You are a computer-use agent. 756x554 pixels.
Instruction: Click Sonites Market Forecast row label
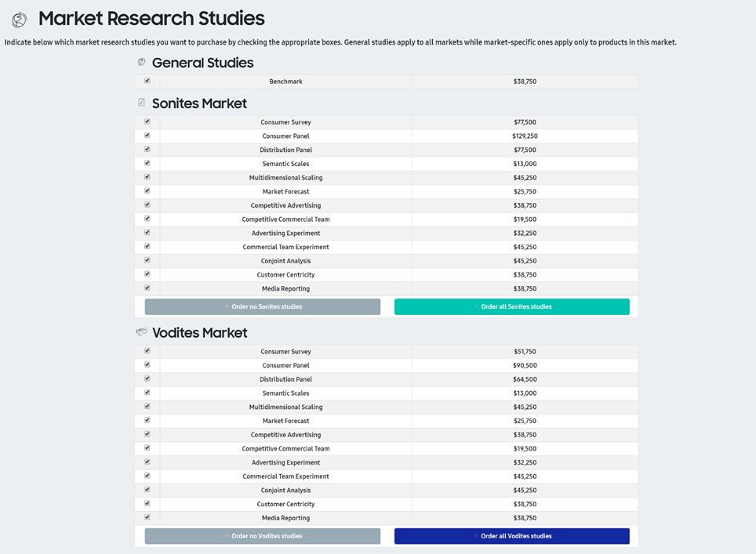pos(286,192)
